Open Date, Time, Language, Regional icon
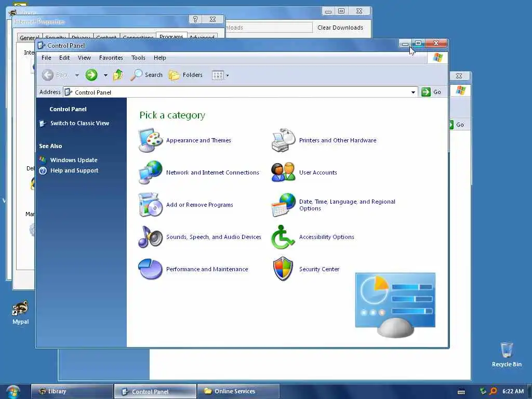 (284, 205)
